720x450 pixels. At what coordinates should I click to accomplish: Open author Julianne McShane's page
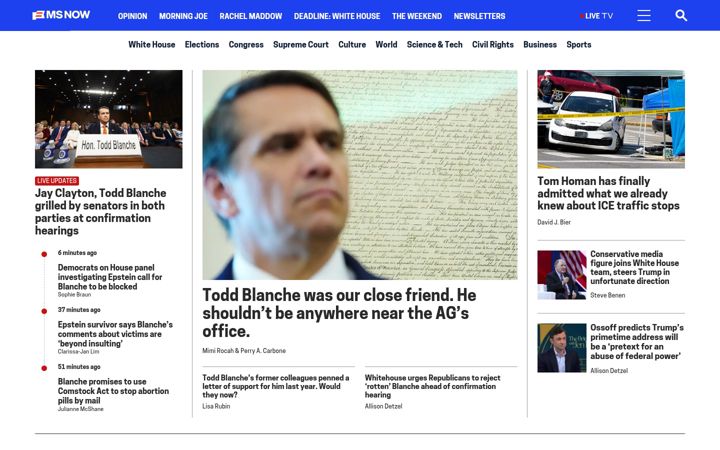tap(81, 409)
